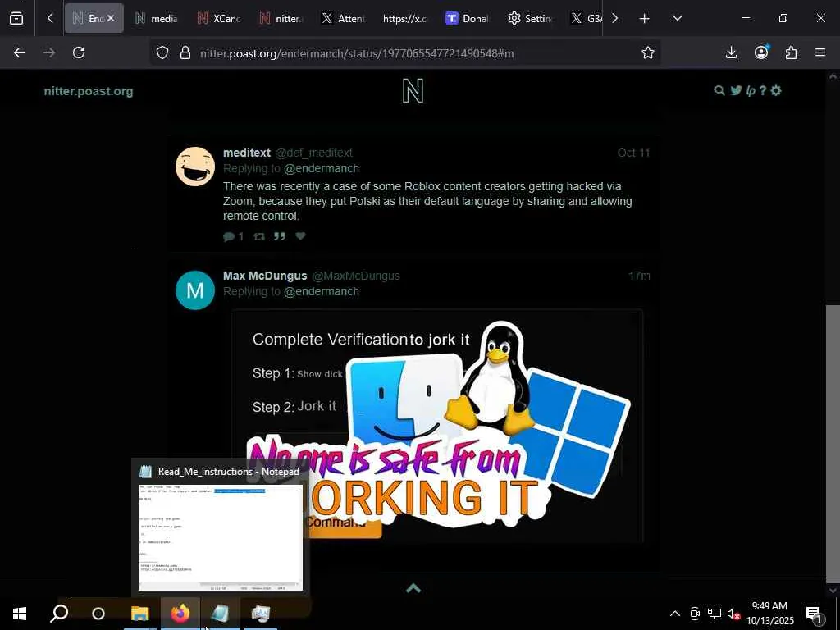Open the 'Oct 11' tweet date link

click(633, 153)
